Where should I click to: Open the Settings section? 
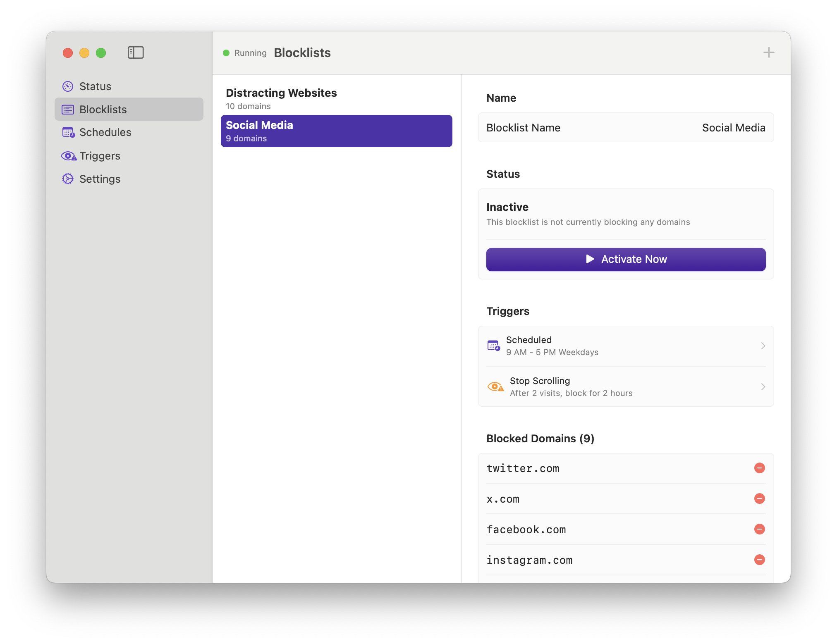coord(100,179)
